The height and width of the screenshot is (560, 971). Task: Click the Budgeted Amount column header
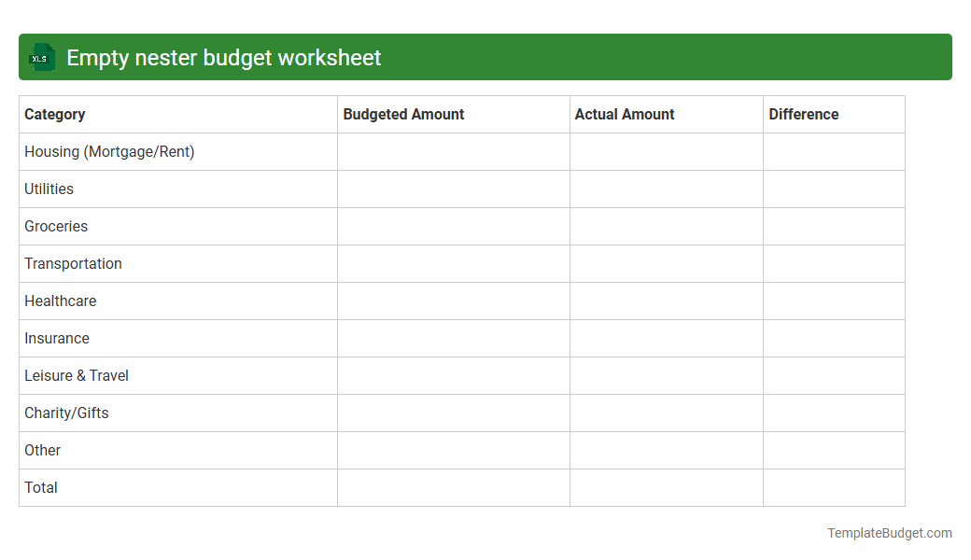tap(403, 114)
